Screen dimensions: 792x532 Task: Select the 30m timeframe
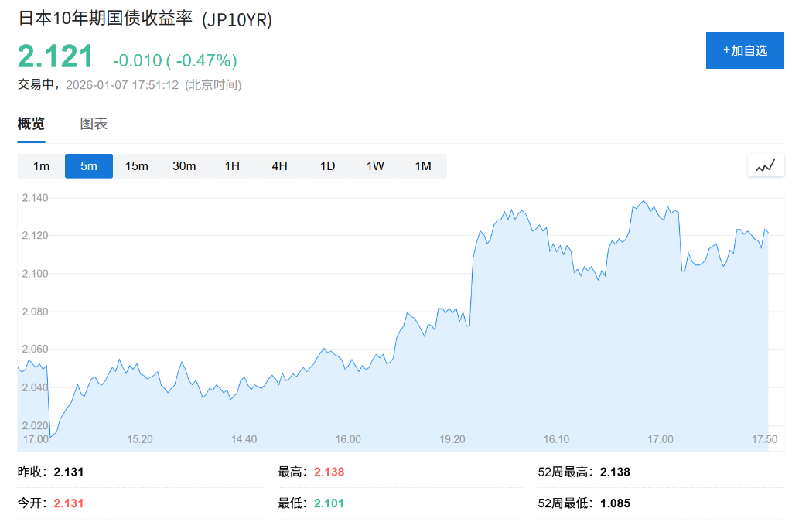(x=184, y=165)
